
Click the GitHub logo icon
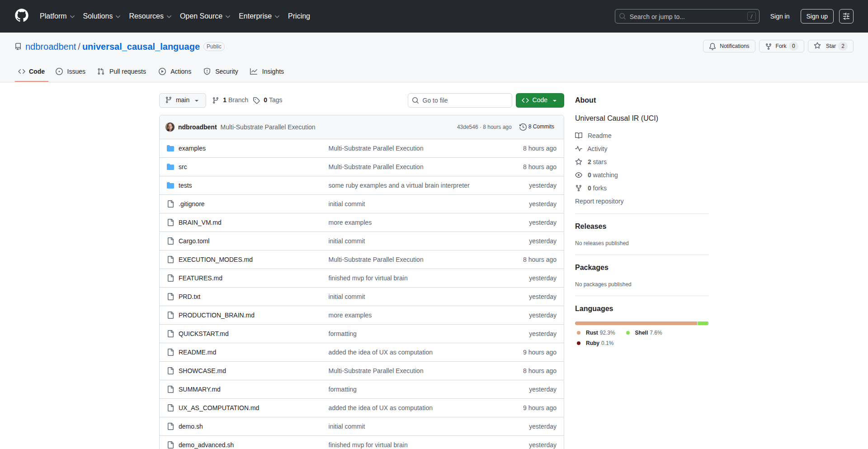tap(22, 16)
